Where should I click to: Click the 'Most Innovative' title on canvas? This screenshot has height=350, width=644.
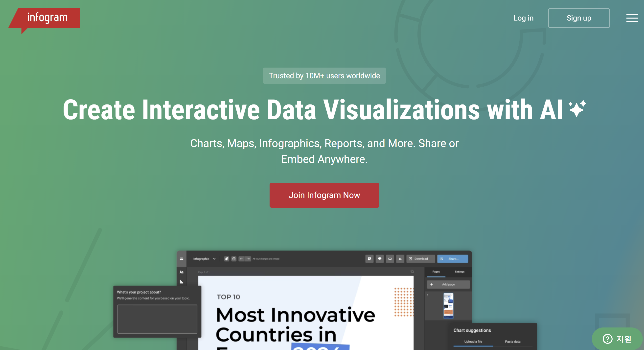pyautogui.click(x=296, y=315)
